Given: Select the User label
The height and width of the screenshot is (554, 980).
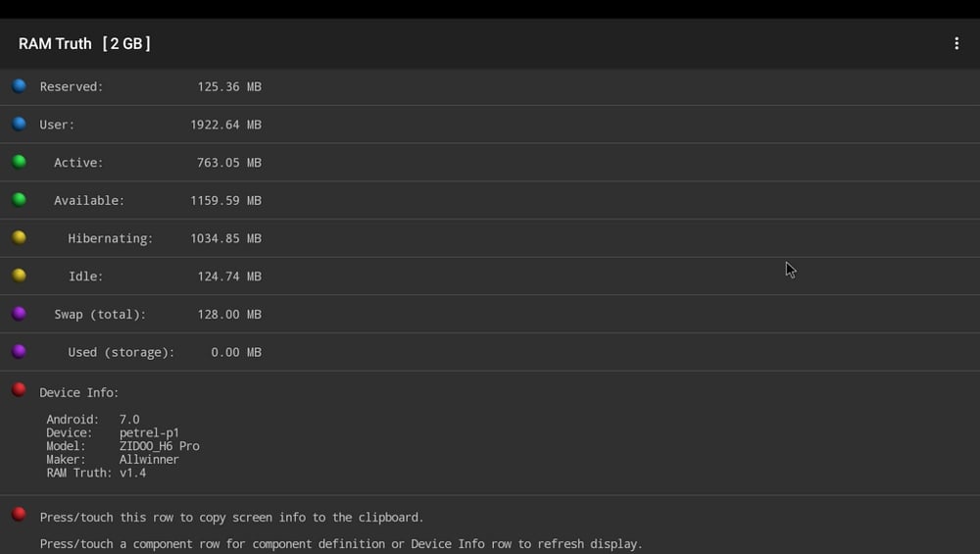Looking at the screenshot, I should 57,126.
